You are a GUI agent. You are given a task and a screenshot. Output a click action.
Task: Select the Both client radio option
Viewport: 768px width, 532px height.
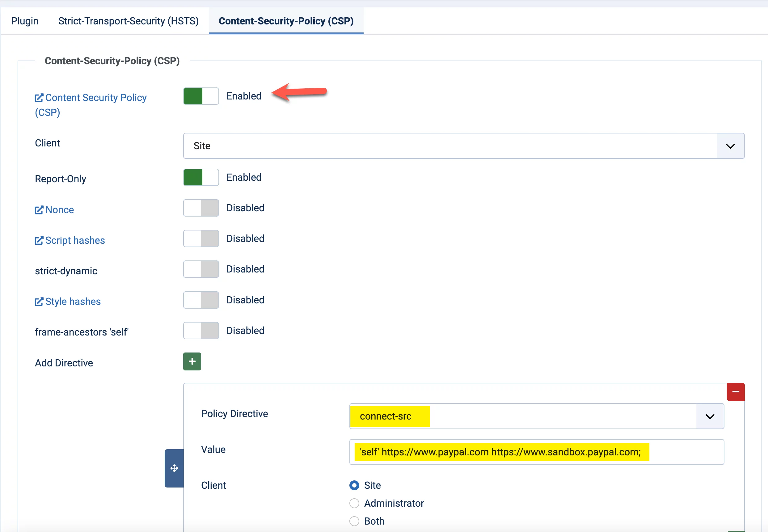pos(354,521)
